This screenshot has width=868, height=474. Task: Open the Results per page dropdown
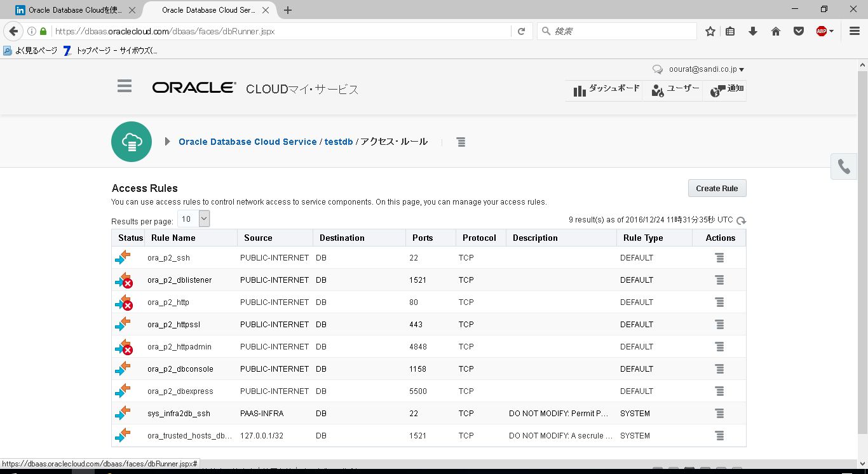point(193,219)
